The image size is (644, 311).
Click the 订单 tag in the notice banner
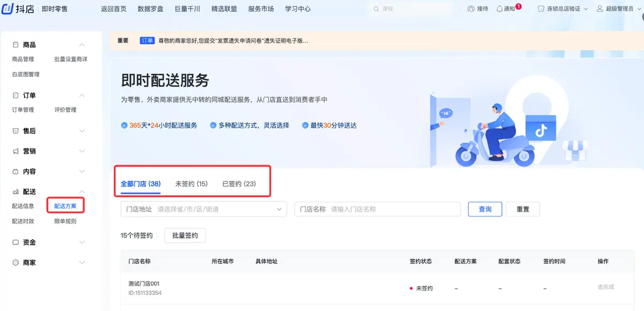coord(147,41)
